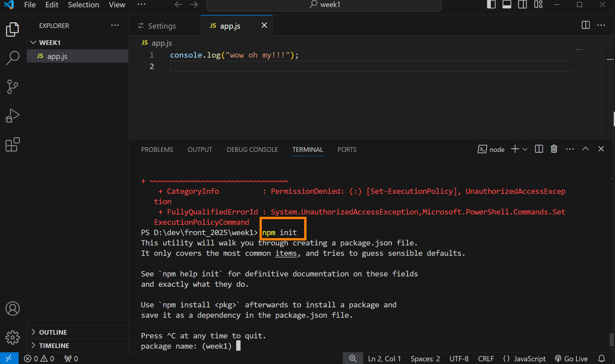
Task: Open the File menu
Action: [x=30, y=5]
